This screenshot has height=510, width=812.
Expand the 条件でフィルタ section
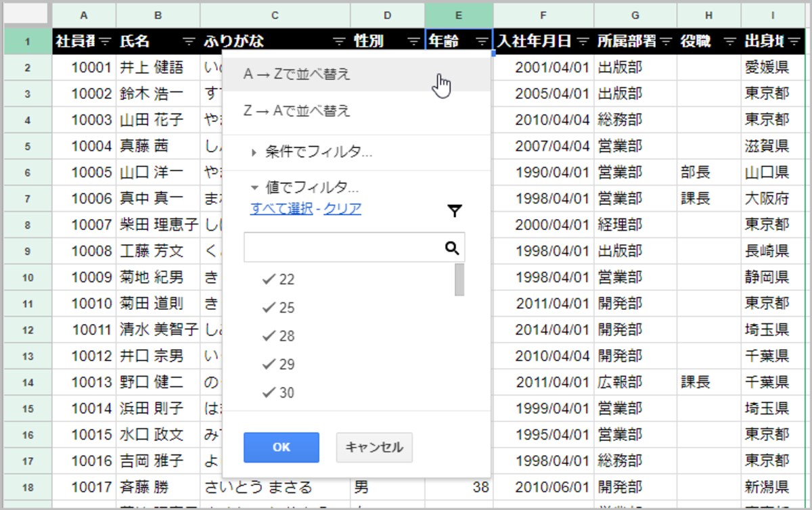click(311, 153)
